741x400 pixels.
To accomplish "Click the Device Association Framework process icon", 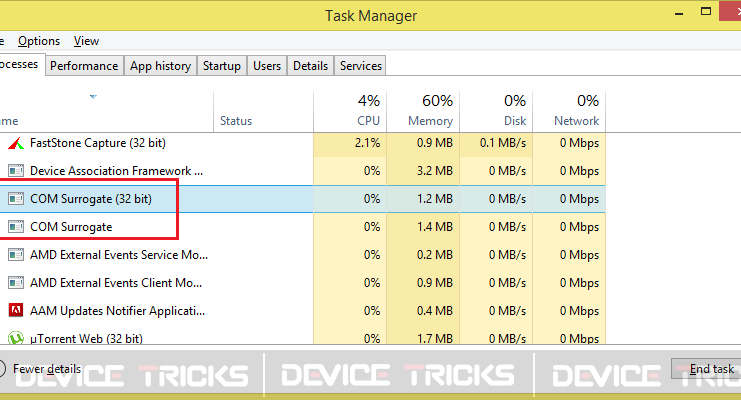I will click(x=16, y=171).
